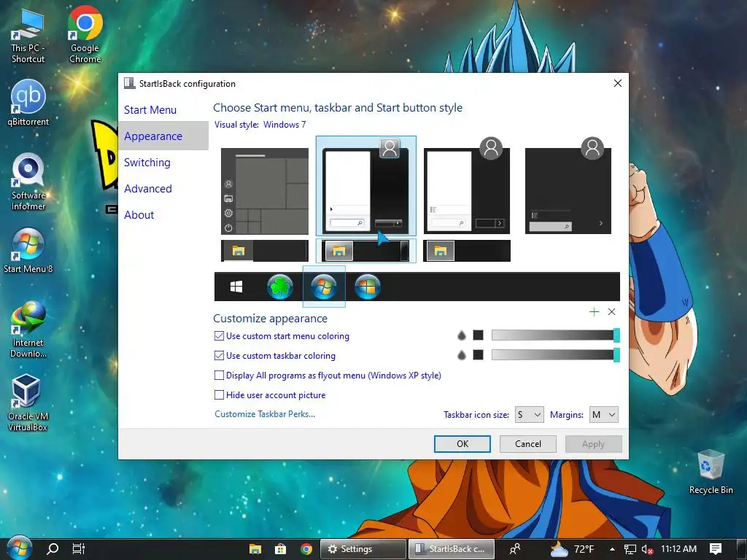Viewport: 747px width, 560px height.
Task: Launch Start Menu 8 desktop icon
Action: click(x=28, y=251)
